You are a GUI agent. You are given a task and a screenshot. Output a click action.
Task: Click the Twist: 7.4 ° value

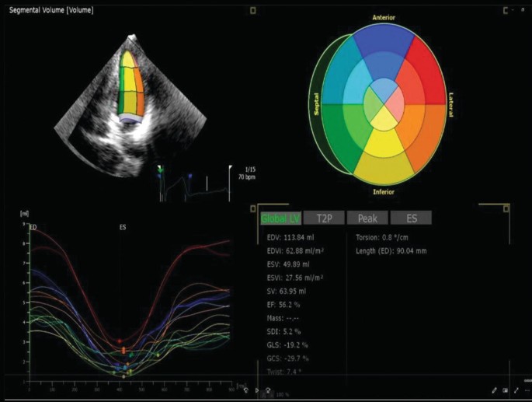point(284,372)
